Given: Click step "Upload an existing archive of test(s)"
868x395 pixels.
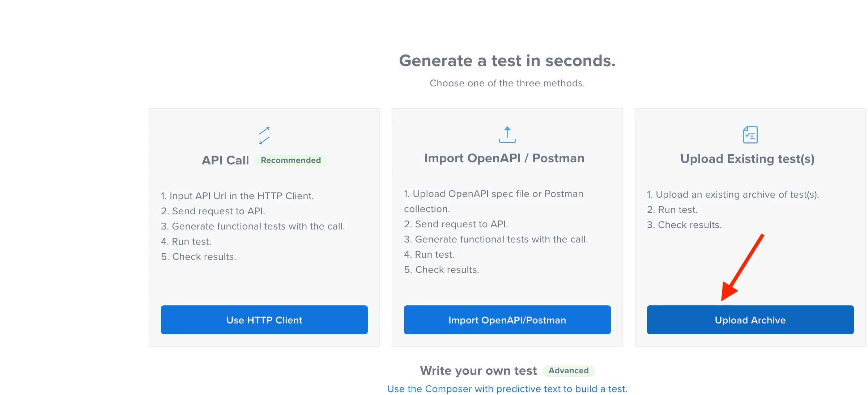Looking at the screenshot, I should tap(733, 194).
